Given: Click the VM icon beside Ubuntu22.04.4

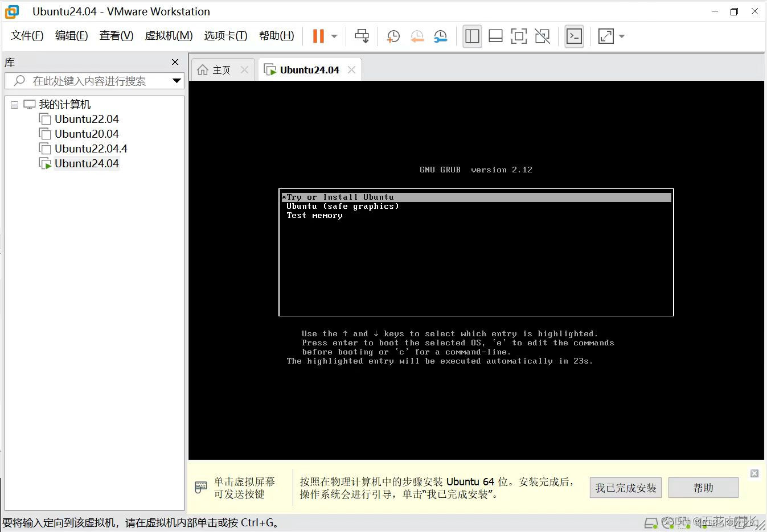Looking at the screenshot, I should point(45,149).
